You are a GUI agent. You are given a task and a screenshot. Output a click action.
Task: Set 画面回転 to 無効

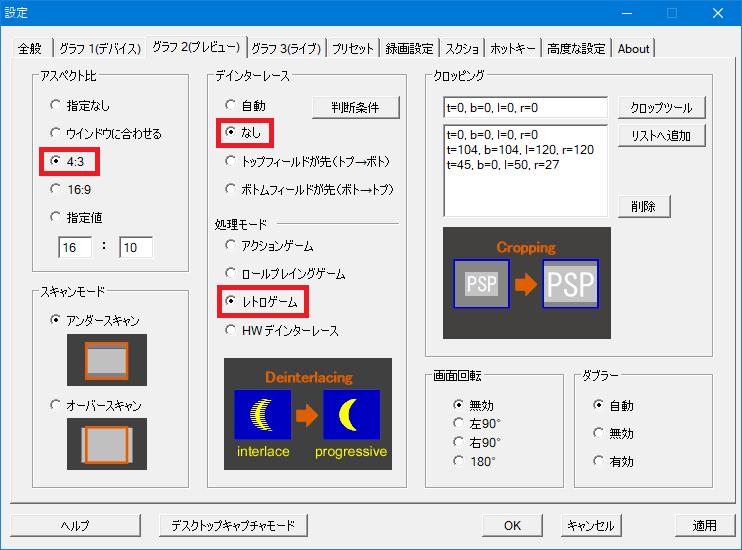(473, 405)
